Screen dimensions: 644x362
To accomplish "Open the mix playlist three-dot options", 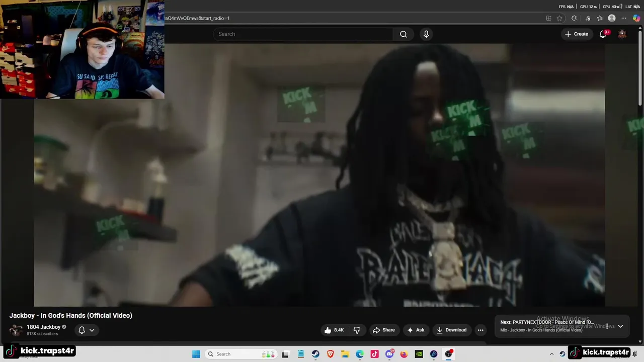I will click(607, 326).
